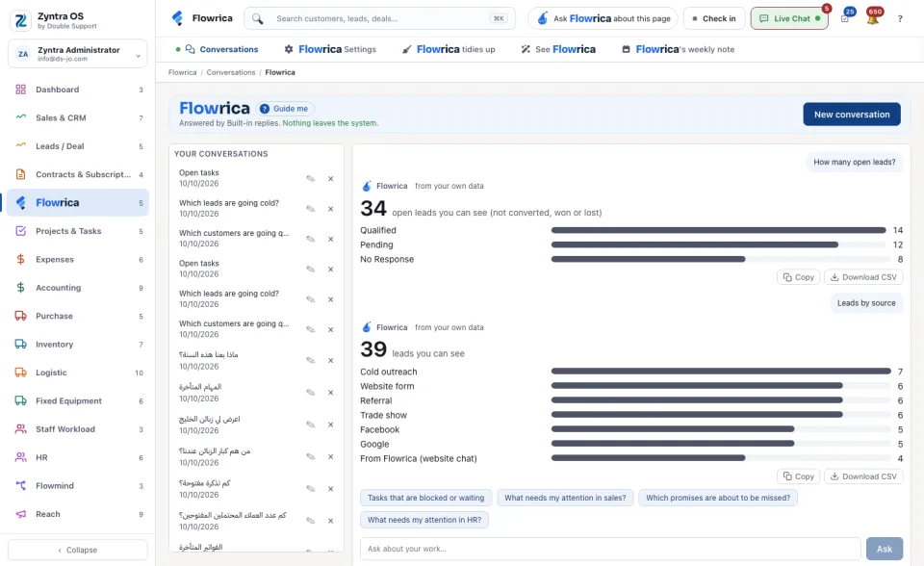
Task: Open the ماذا بعنا هذه السنة conversation
Action: click(x=209, y=360)
